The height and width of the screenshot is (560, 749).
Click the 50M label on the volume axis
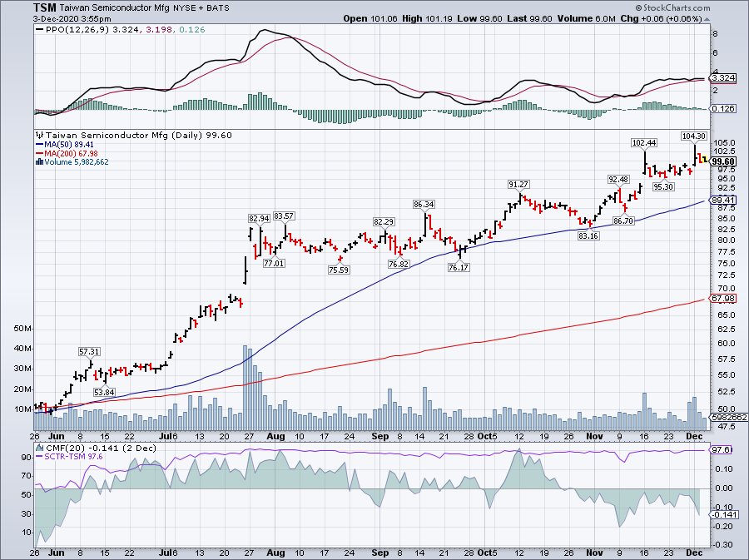point(22,329)
